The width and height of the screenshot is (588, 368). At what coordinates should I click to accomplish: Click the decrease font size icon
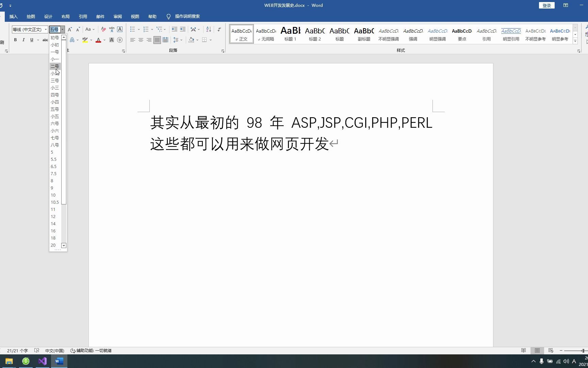pos(78,29)
